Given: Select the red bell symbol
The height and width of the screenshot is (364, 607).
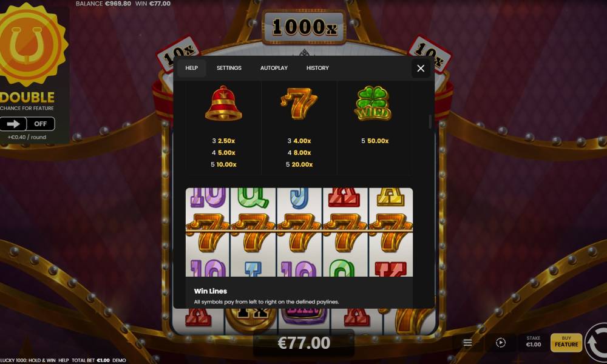Looking at the screenshot, I should click(x=223, y=103).
